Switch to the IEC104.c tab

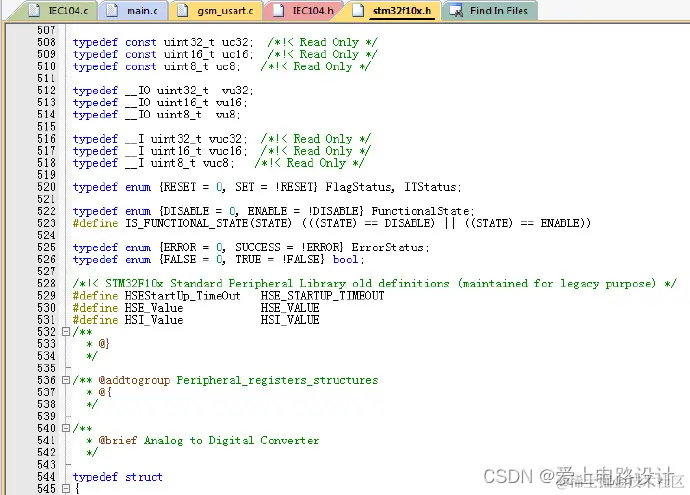58,11
